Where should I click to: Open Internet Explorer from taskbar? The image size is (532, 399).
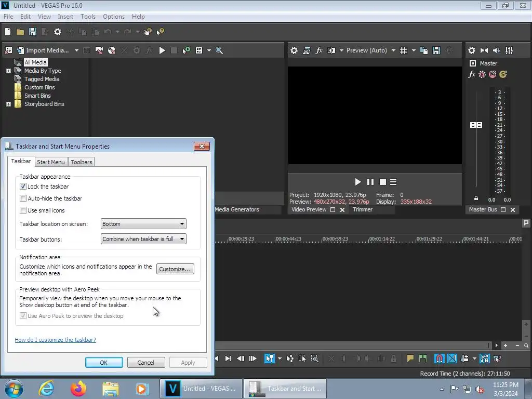pyautogui.click(x=46, y=389)
